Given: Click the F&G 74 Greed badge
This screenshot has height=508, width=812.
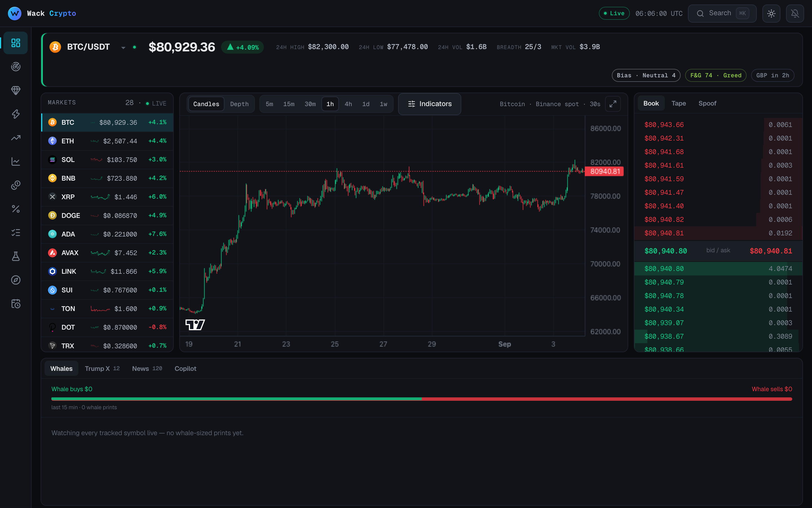Looking at the screenshot, I should click(716, 75).
